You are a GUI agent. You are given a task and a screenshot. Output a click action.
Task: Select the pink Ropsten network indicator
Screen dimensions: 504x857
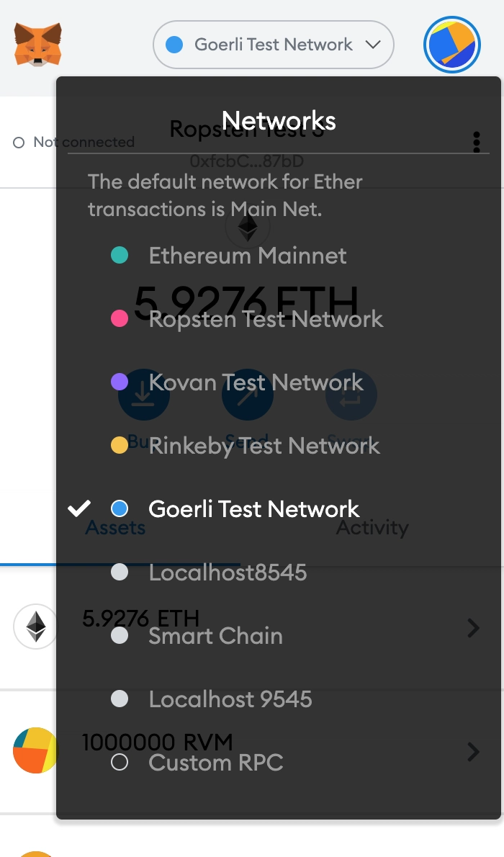(120, 318)
